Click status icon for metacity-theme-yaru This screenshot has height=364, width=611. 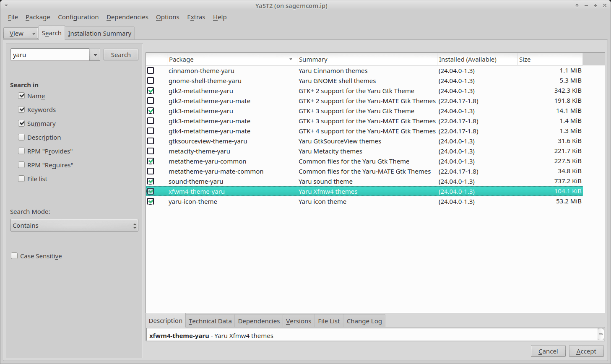151,151
